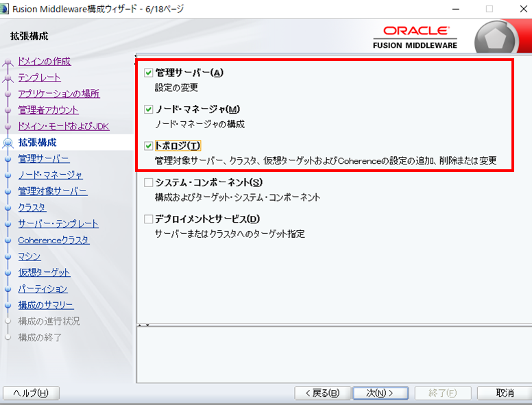
Task: Disable the トポロジ(T) checkbox
Action: tap(148, 146)
